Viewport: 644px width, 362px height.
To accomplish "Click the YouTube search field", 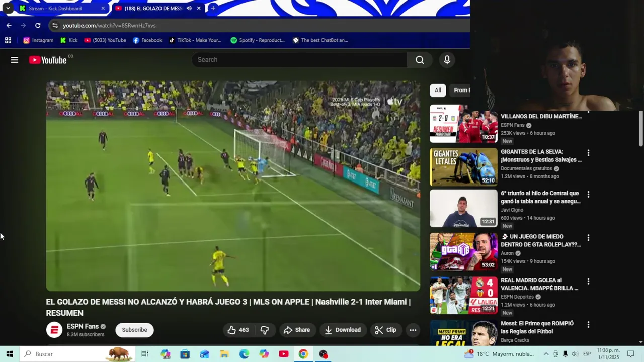I will click(299, 60).
